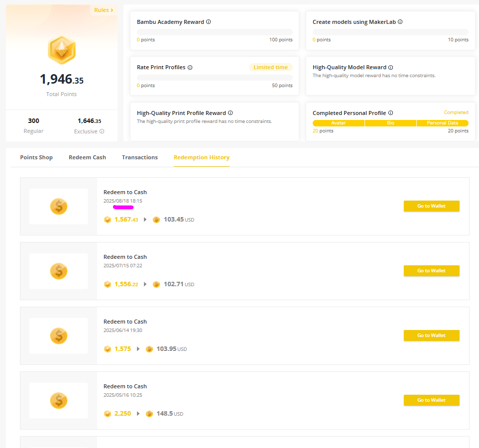Click info icon beside Completed Personal Profile

coord(390,113)
